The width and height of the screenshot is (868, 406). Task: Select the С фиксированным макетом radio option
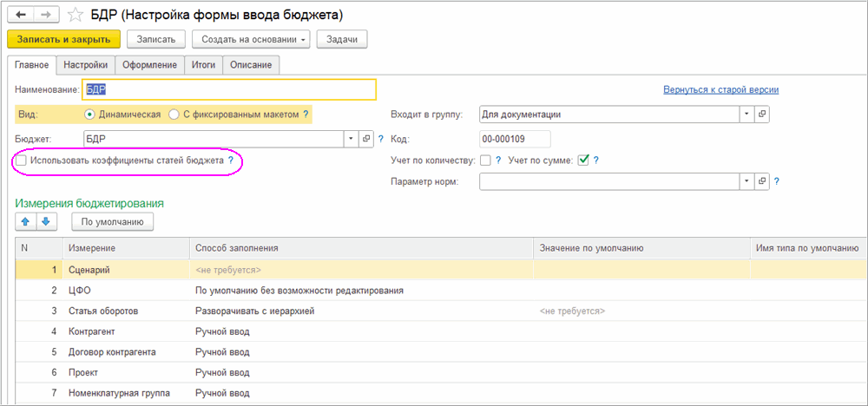[174, 115]
